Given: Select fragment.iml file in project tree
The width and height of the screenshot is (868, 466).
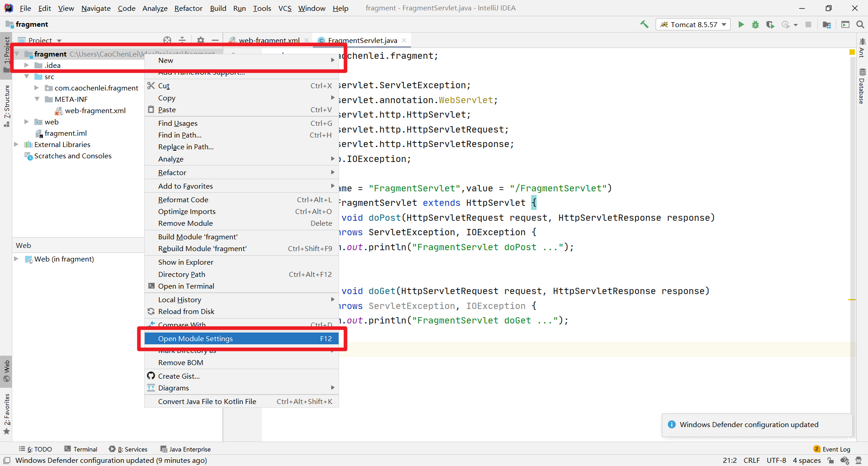Looking at the screenshot, I should [66, 133].
